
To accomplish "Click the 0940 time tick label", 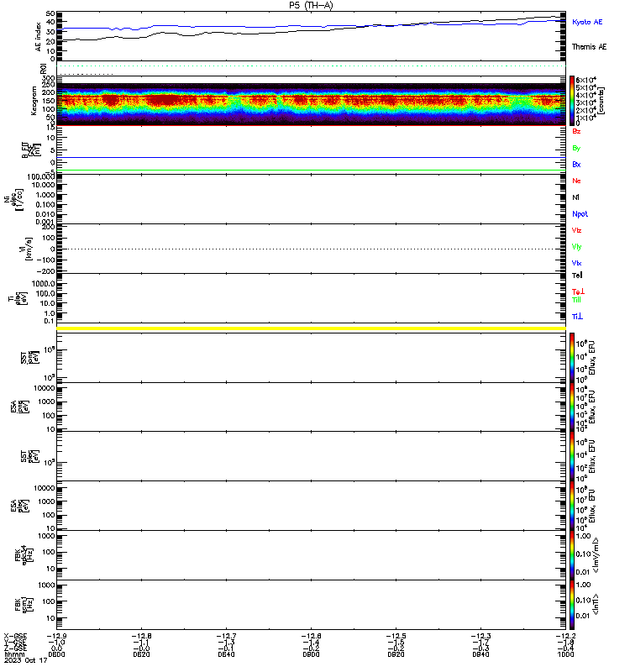I will click(x=480, y=654).
